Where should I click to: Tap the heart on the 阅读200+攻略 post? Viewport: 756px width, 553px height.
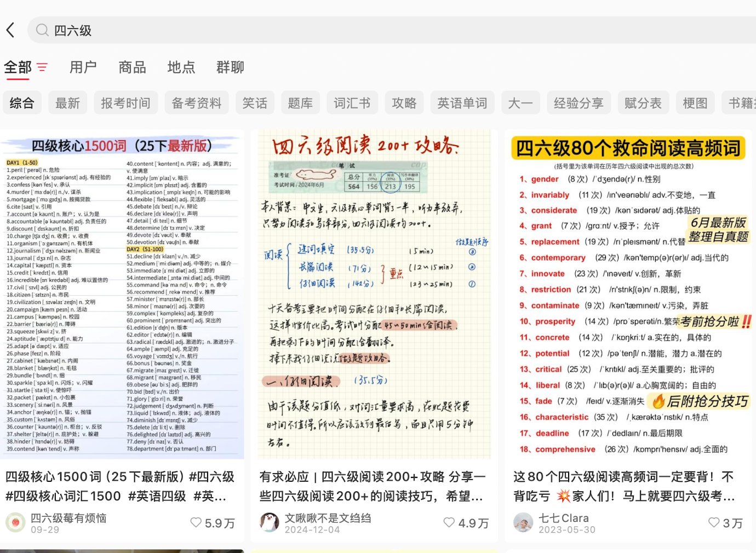[x=449, y=523]
